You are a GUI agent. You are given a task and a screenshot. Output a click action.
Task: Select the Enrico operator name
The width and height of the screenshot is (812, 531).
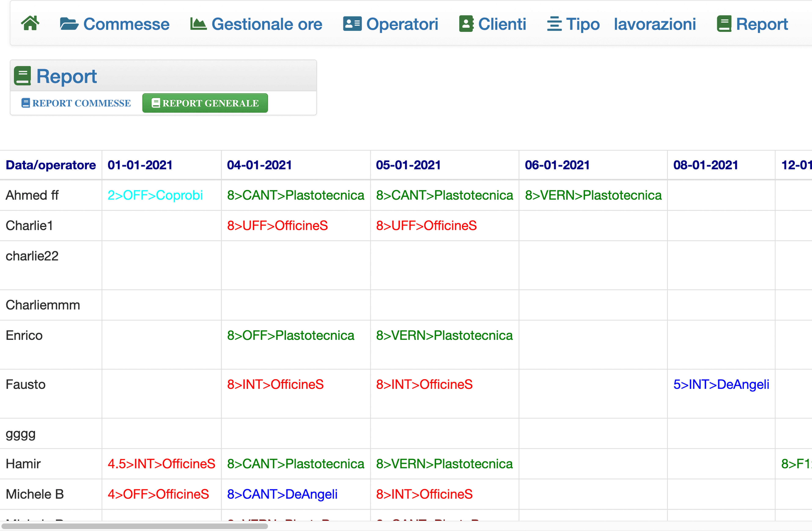tap(24, 335)
